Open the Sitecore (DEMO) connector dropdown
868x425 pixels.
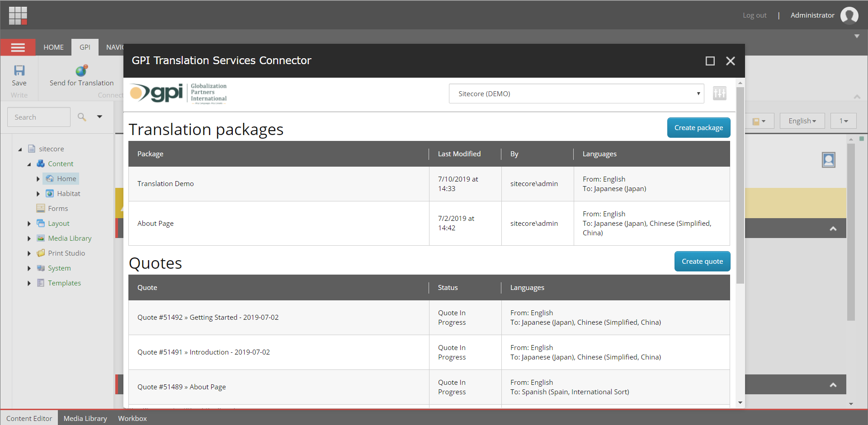(576, 93)
